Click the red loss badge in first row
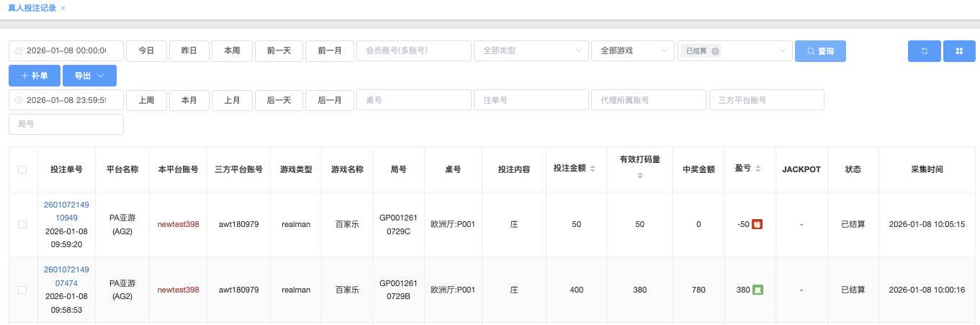The width and height of the screenshot is (980, 325). (757, 225)
